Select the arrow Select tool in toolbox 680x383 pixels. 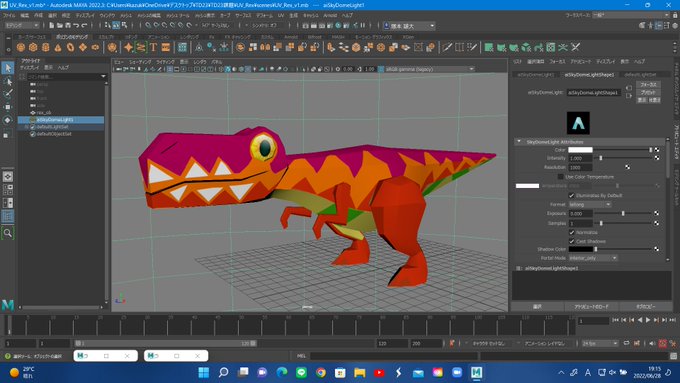pyautogui.click(x=8, y=68)
